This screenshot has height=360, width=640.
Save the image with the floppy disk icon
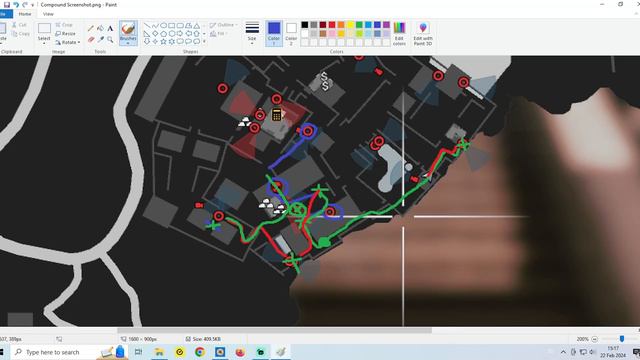click(x=7, y=4)
